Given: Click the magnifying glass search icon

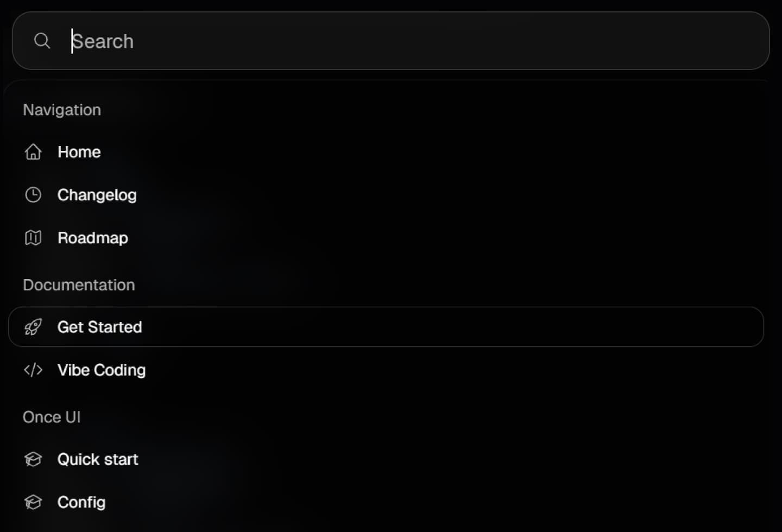Looking at the screenshot, I should pyautogui.click(x=42, y=41).
